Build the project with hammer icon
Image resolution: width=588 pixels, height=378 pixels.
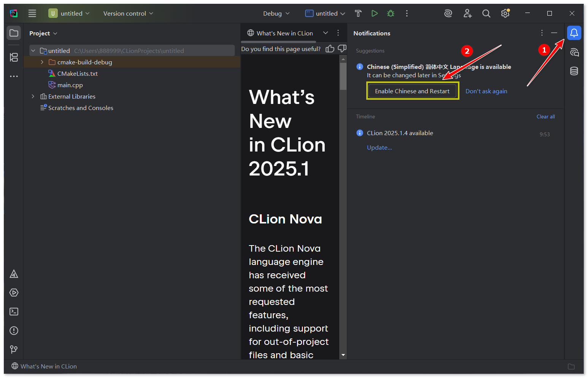(x=358, y=13)
